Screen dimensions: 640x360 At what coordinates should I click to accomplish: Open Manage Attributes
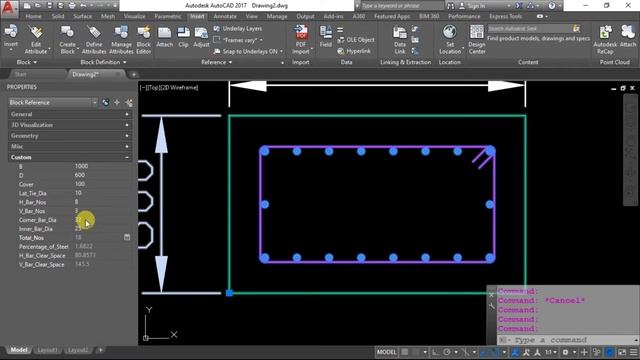(x=121, y=39)
